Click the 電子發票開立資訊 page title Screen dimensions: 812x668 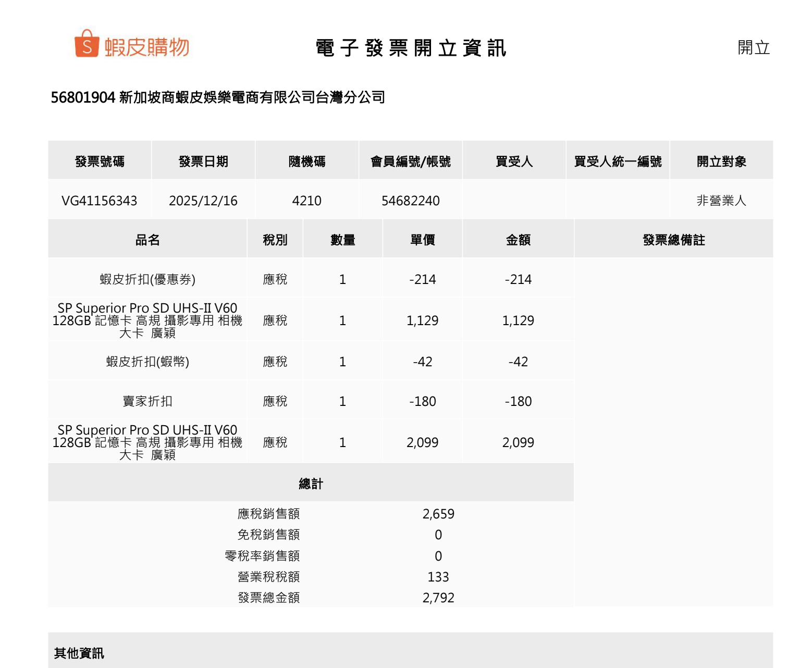click(x=411, y=48)
